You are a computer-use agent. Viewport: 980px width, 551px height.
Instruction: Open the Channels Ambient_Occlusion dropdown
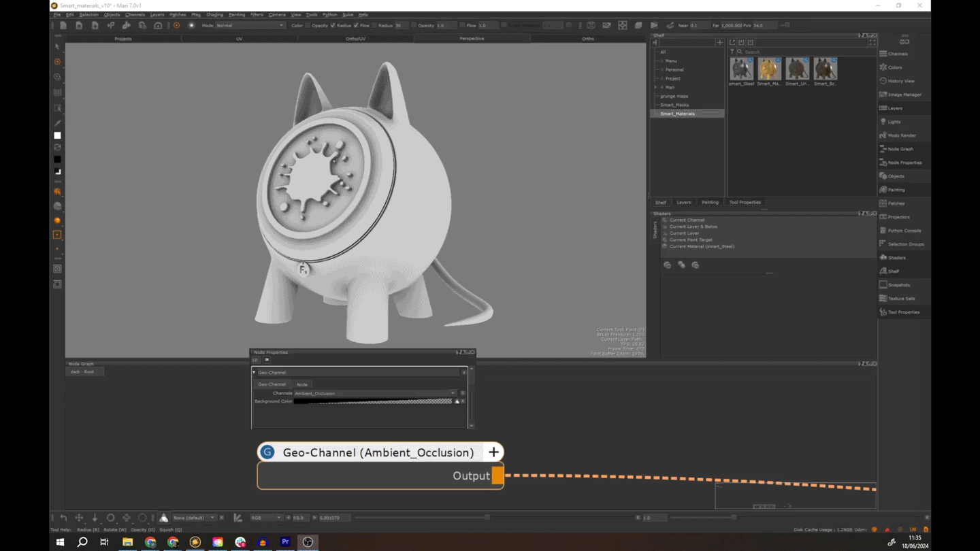374,393
